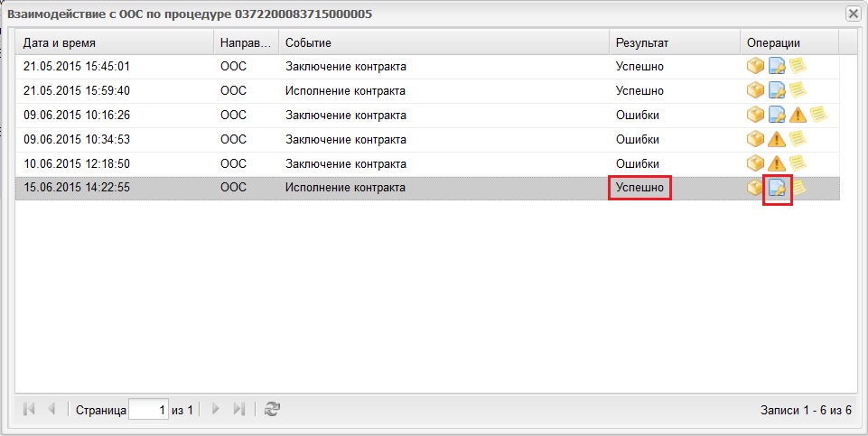Close the Взаимодействие с ООС dialog

coord(854,14)
